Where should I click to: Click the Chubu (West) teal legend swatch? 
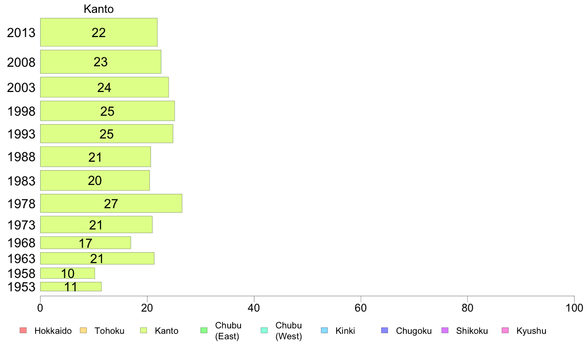pyautogui.click(x=264, y=330)
